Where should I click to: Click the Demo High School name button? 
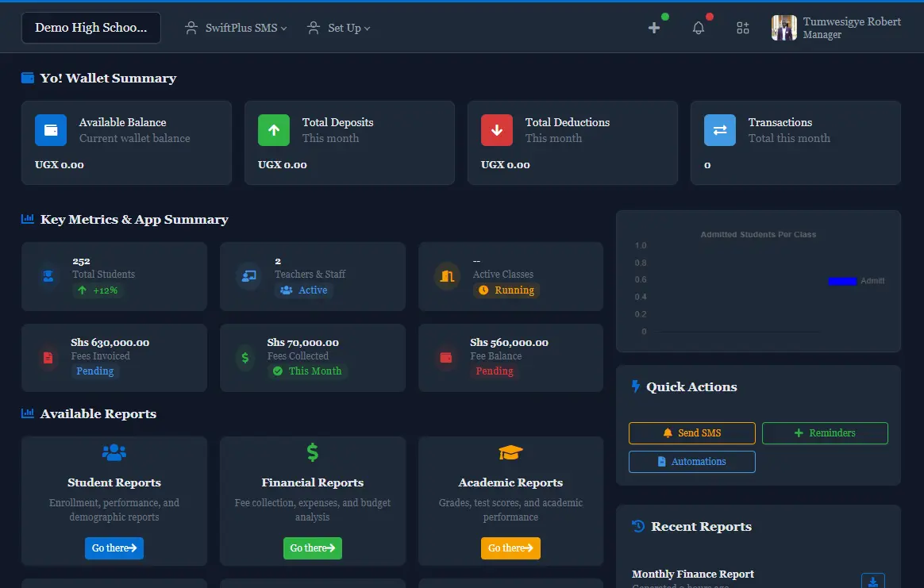point(90,28)
